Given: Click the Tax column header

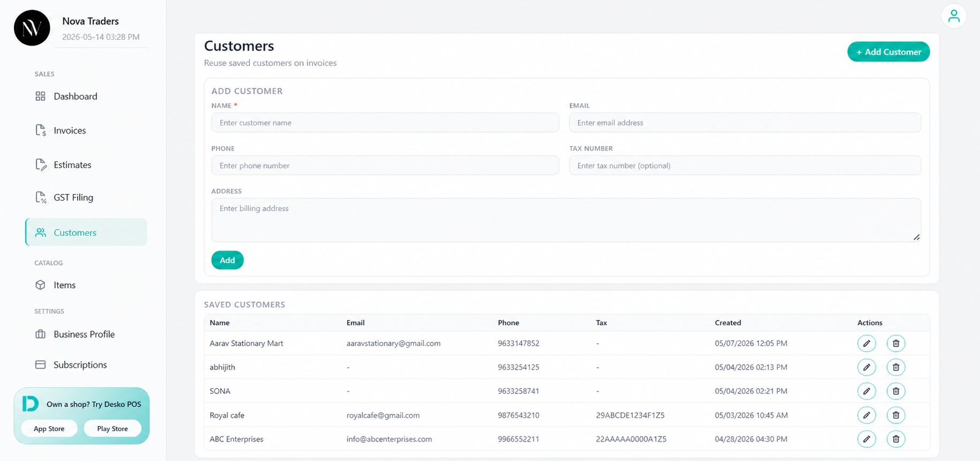Looking at the screenshot, I should [601, 323].
